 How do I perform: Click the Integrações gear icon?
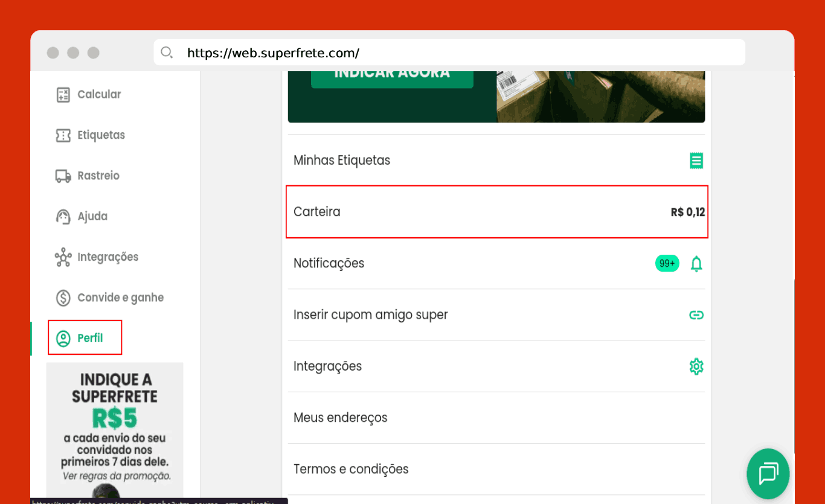pyautogui.click(x=696, y=366)
